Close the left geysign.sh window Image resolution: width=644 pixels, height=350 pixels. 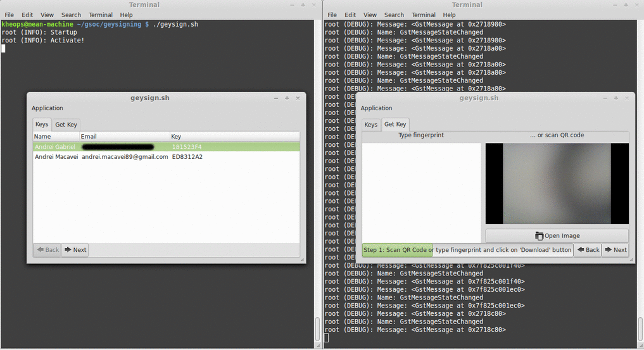pos(298,98)
